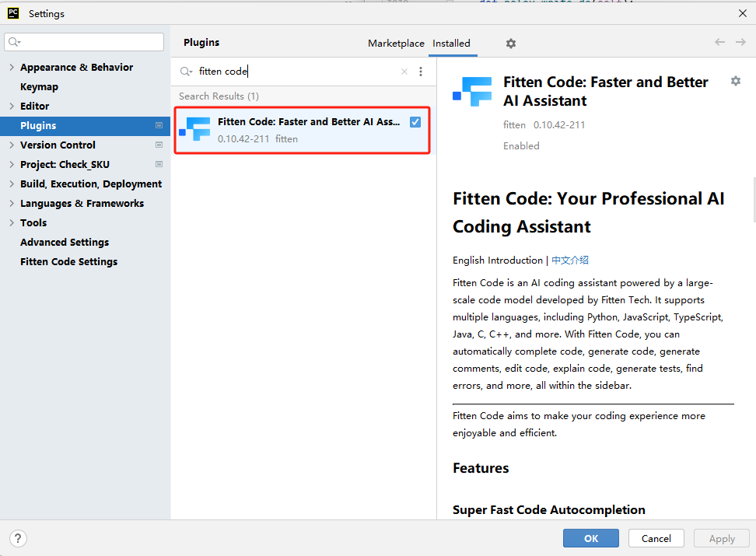Screen dimensions: 756x556
Task: Clear the fitten code search query
Action: coord(404,71)
